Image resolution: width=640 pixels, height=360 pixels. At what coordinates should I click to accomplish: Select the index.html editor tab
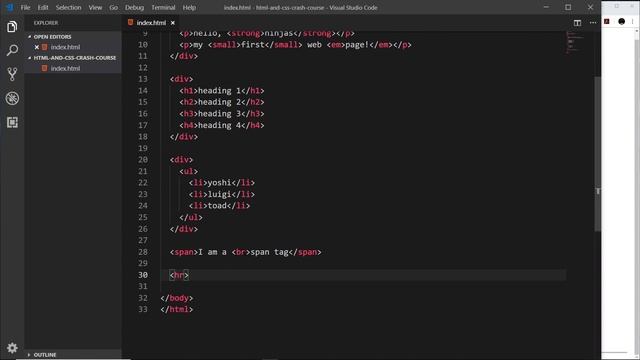(x=151, y=23)
